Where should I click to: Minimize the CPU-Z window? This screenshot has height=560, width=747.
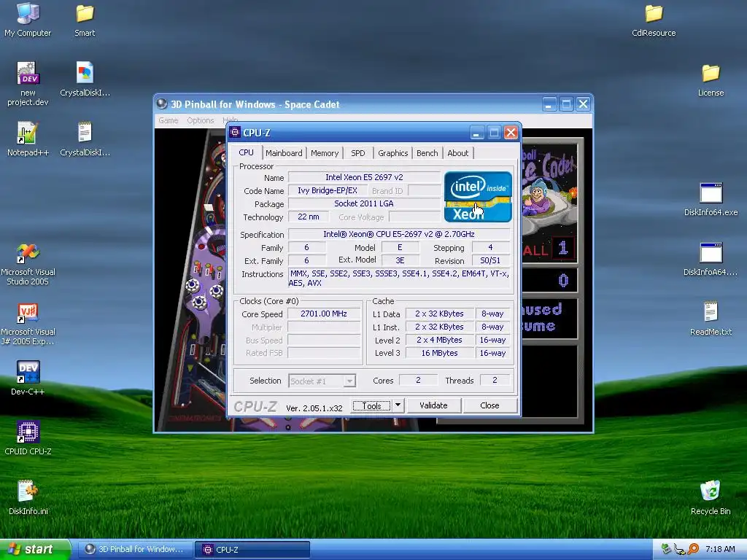coord(477,133)
